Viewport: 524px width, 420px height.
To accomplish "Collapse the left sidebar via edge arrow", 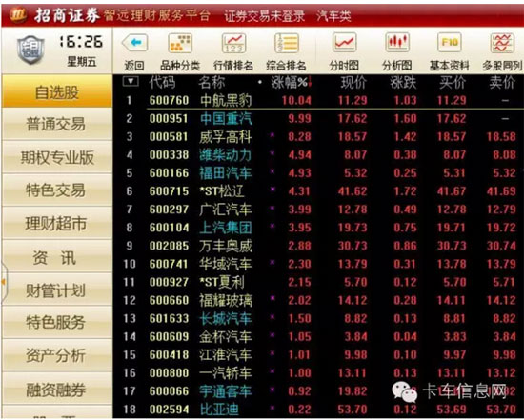I will point(4,282).
